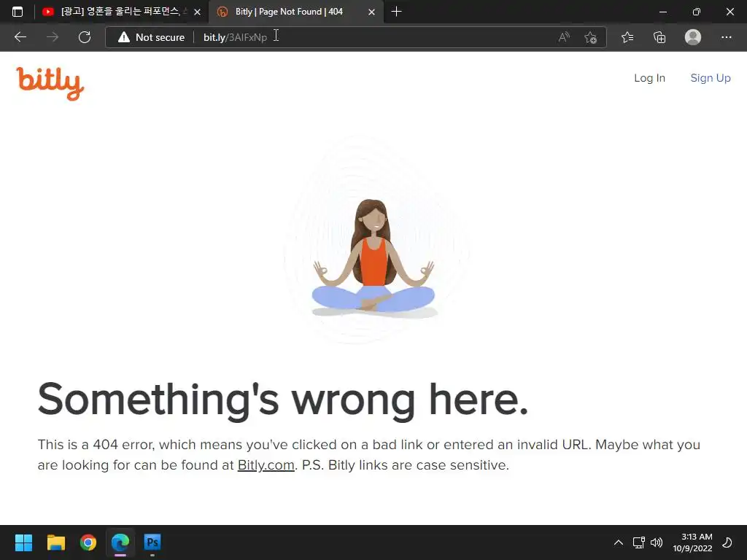This screenshot has height=560, width=747.
Task: Select the Bitly Page Not Found tab
Action: point(289,12)
